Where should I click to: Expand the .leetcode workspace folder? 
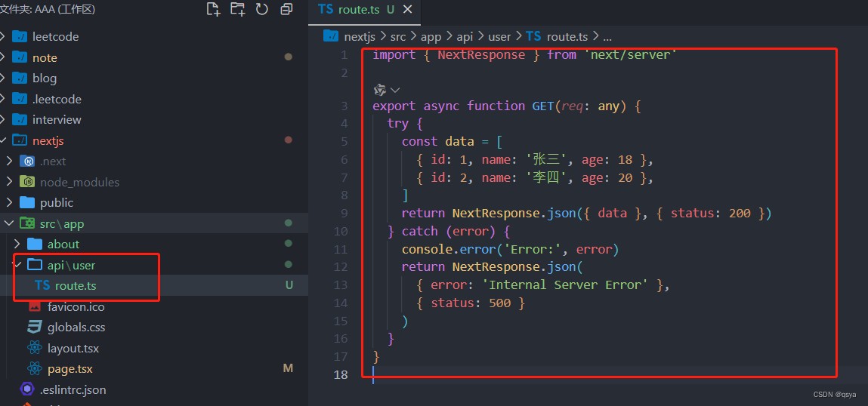point(3,99)
